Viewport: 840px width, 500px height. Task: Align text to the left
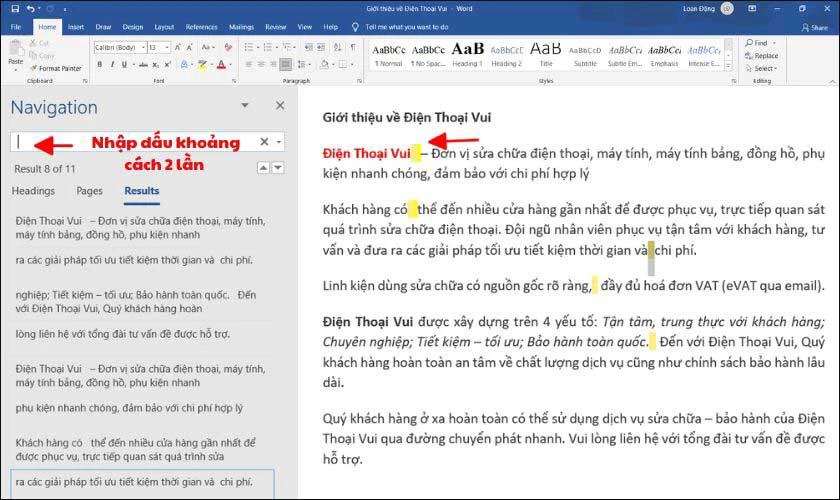(x=249, y=64)
